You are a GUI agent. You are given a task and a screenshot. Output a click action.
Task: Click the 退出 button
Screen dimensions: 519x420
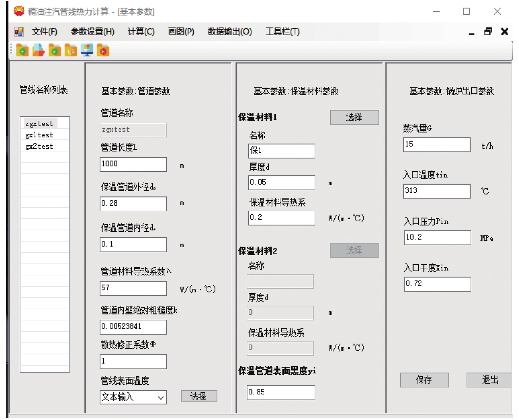pos(489,380)
